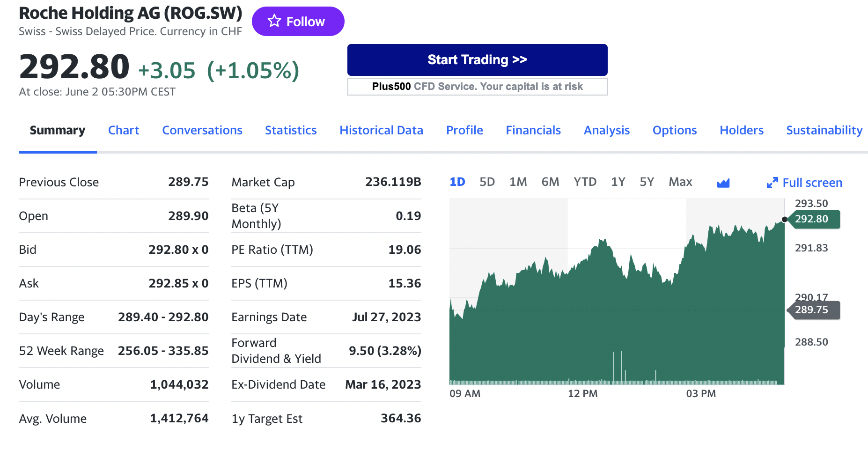This screenshot has height=457, width=868.
Task: Switch chart to 1M range
Action: click(518, 182)
